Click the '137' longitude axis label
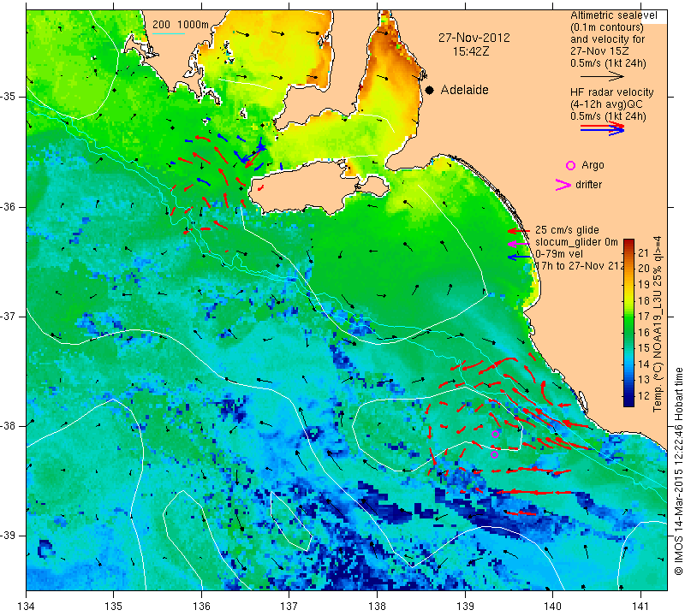This screenshot has height=616, width=685. 289,607
